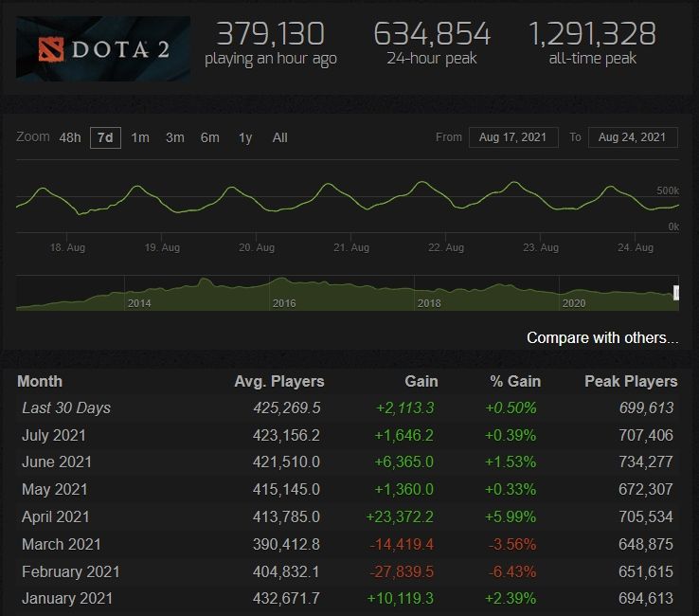Screen dimensions: 699x616
Task: Edit the To date field Aug 24, 2021
Action: pyautogui.click(x=633, y=137)
